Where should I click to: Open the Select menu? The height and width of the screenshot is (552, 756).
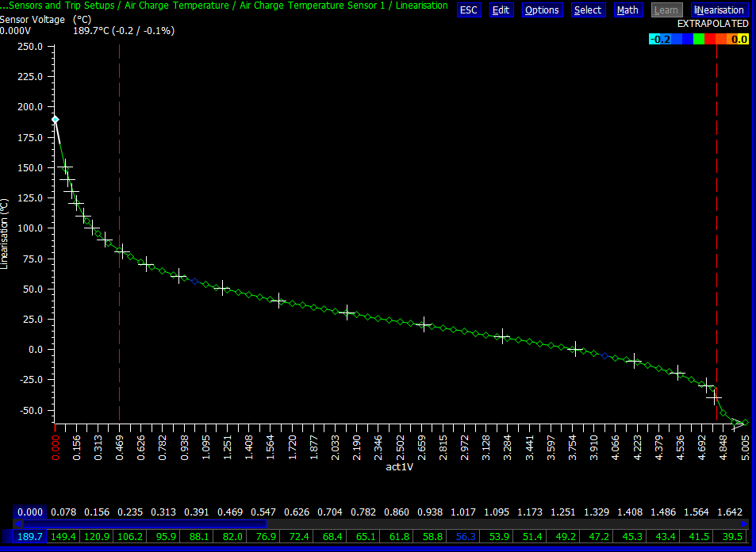point(588,10)
